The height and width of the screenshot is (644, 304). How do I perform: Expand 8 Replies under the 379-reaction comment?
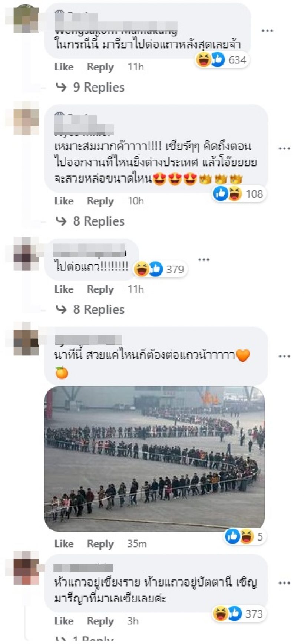[x=90, y=309]
